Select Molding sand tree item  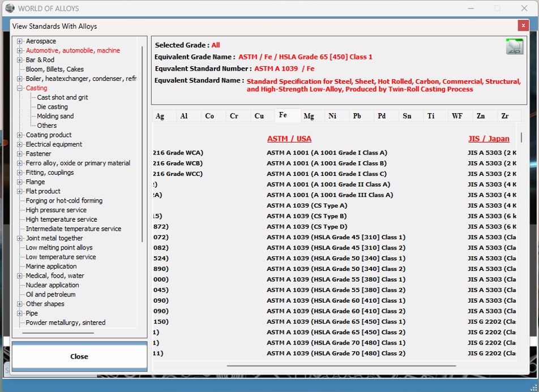tap(55, 116)
